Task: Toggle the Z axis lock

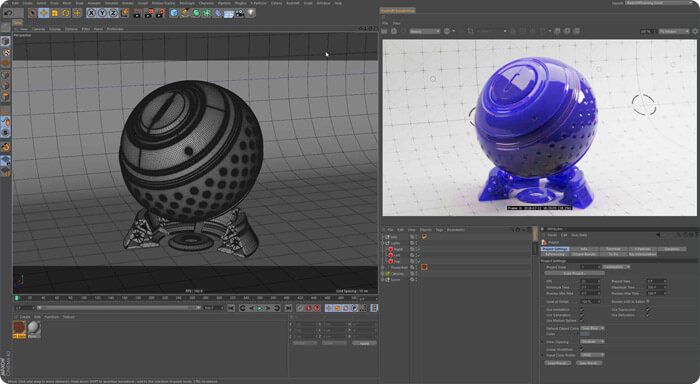Action: coord(113,13)
